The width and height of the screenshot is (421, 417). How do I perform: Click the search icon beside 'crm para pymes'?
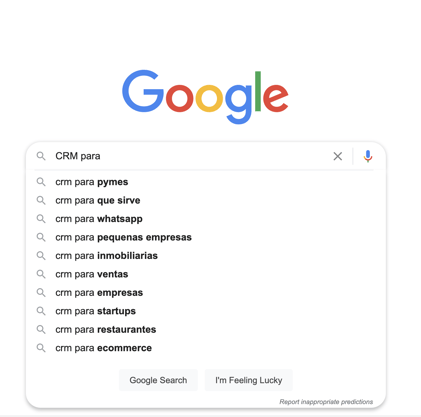41,182
